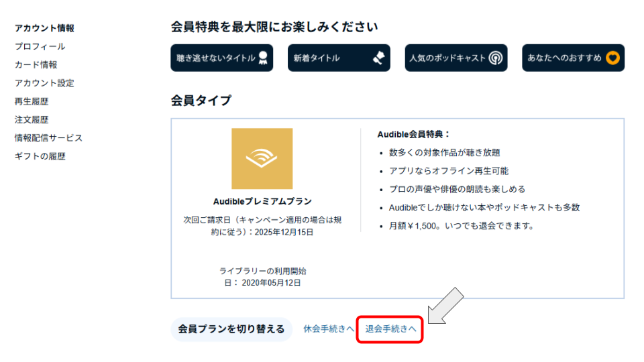The image size is (644, 362).
Task: Open 情報配信サービス in the sidebar
Action: point(48,138)
